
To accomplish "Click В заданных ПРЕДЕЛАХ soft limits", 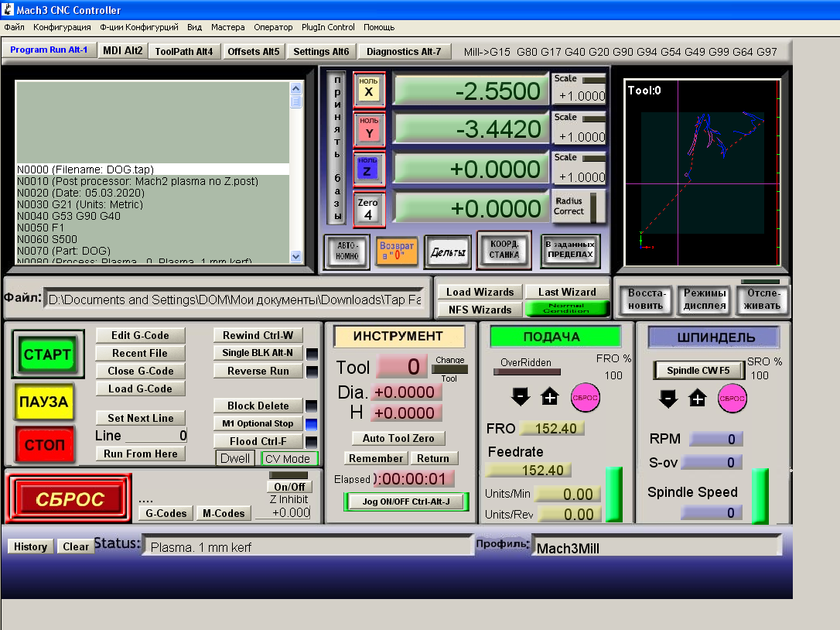I will 571,250.
